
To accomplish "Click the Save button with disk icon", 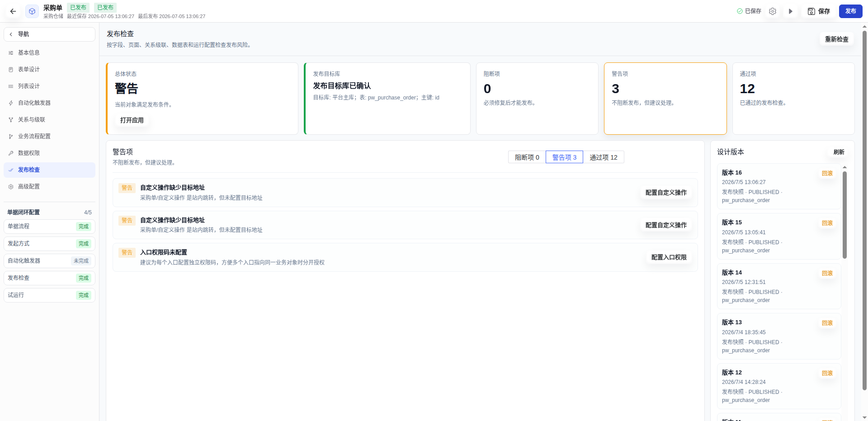I will (x=819, y=11).
